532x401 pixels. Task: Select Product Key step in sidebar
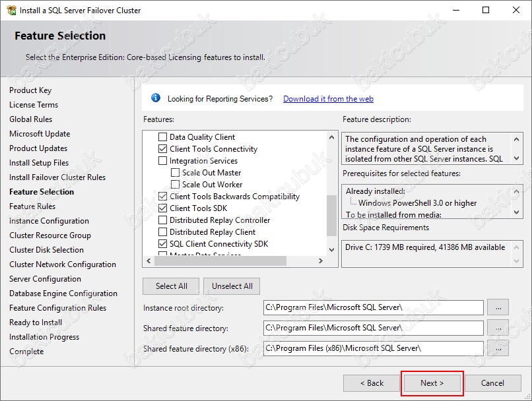point(30,90)
